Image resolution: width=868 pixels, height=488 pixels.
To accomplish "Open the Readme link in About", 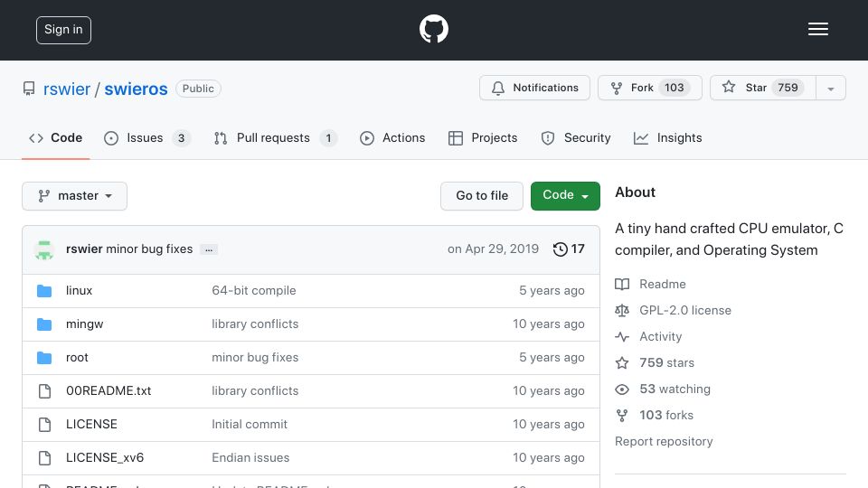I will click(x=662, y=284).
